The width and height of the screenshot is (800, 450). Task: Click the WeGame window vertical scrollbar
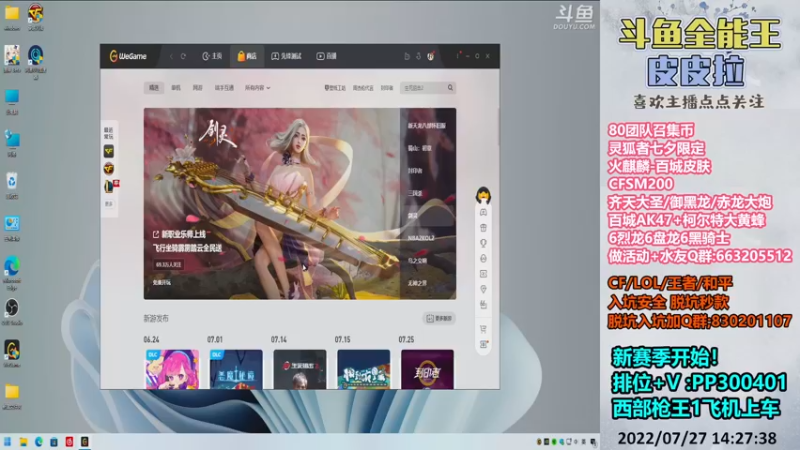(498, 127)
